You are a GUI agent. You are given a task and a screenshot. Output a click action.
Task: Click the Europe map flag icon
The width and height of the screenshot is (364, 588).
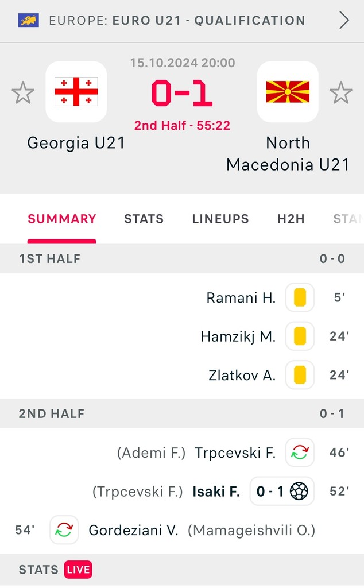coord(29,20)
